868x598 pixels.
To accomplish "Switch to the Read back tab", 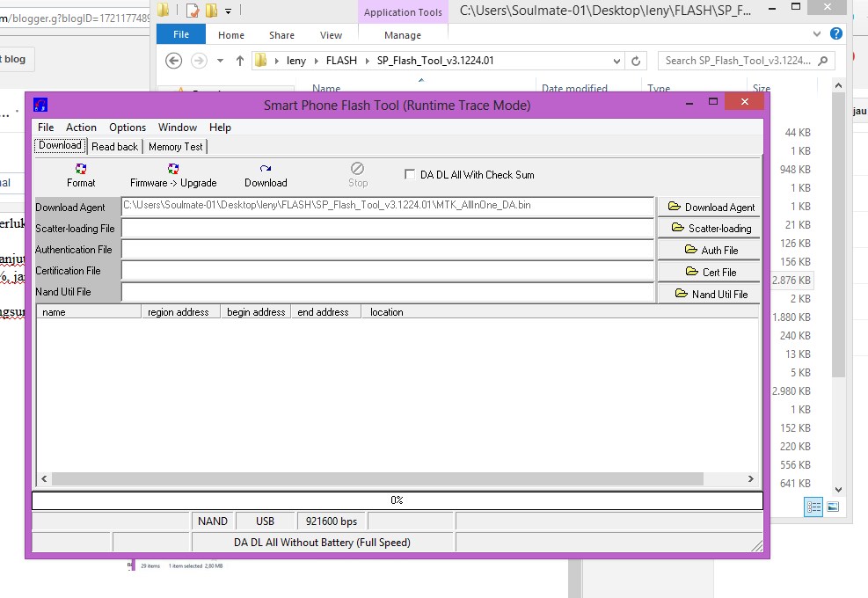I will click(x=114, y=147).
